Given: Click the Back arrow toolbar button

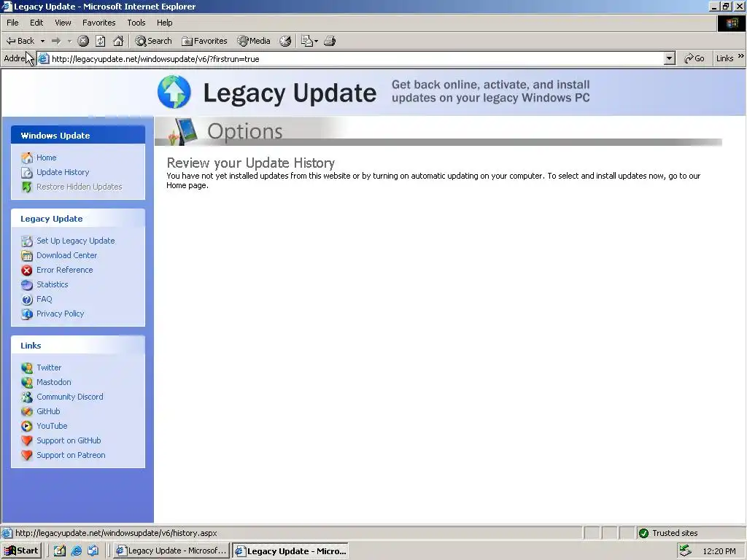Looking at the screenshot, I should (20, 41).
